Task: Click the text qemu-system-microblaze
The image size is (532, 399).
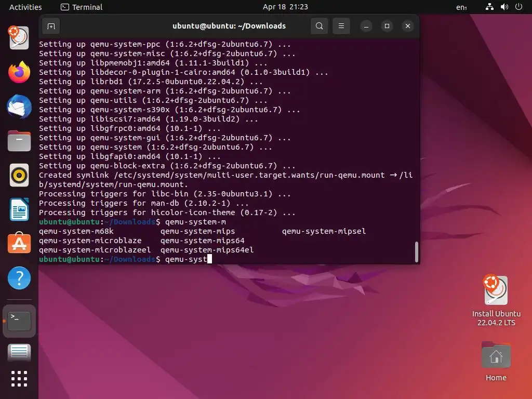Action: (90, 241)
